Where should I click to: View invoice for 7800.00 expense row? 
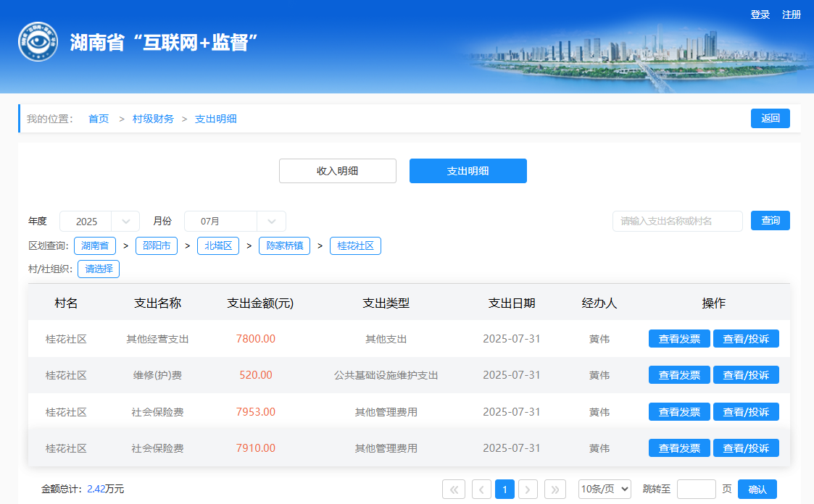coord(679,339)
